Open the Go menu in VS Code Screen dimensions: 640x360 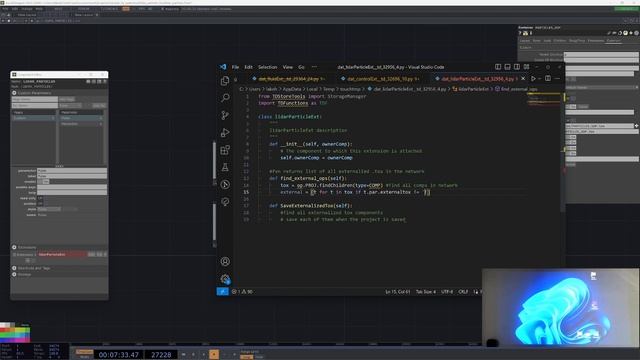[301, 67]
